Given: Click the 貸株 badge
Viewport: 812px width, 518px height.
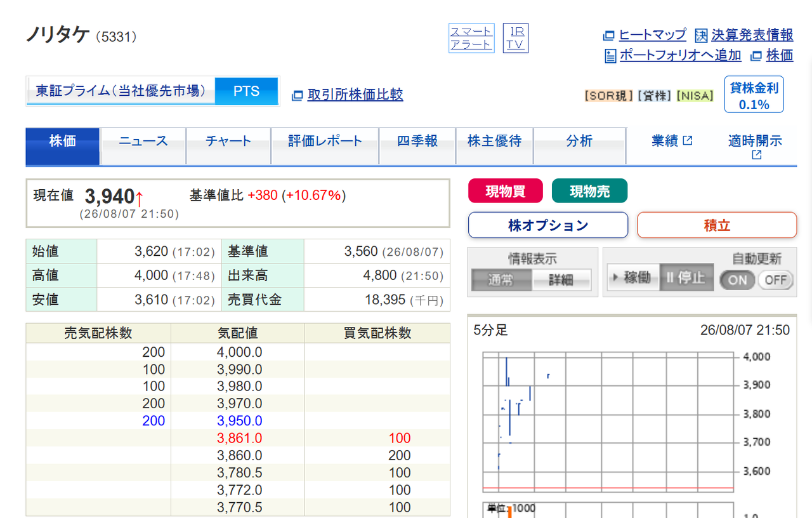Looking at the screenshot, I should 654,96.
